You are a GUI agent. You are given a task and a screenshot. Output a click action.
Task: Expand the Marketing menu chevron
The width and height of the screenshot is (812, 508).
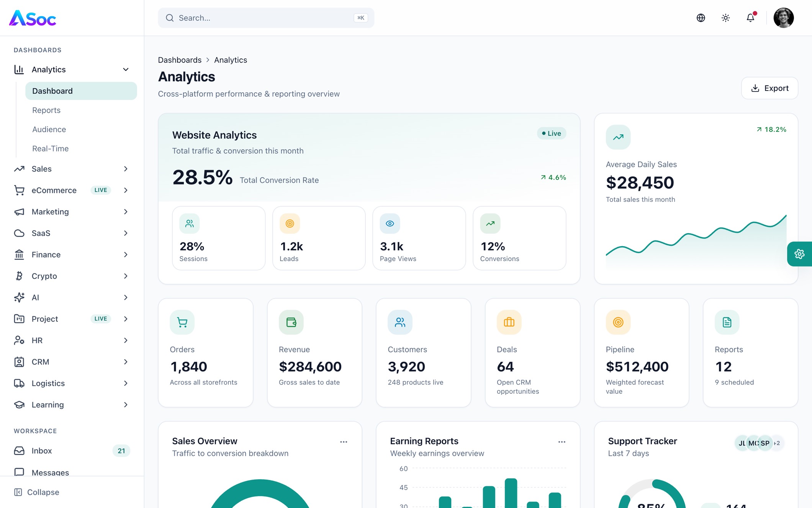pos(126,212)
